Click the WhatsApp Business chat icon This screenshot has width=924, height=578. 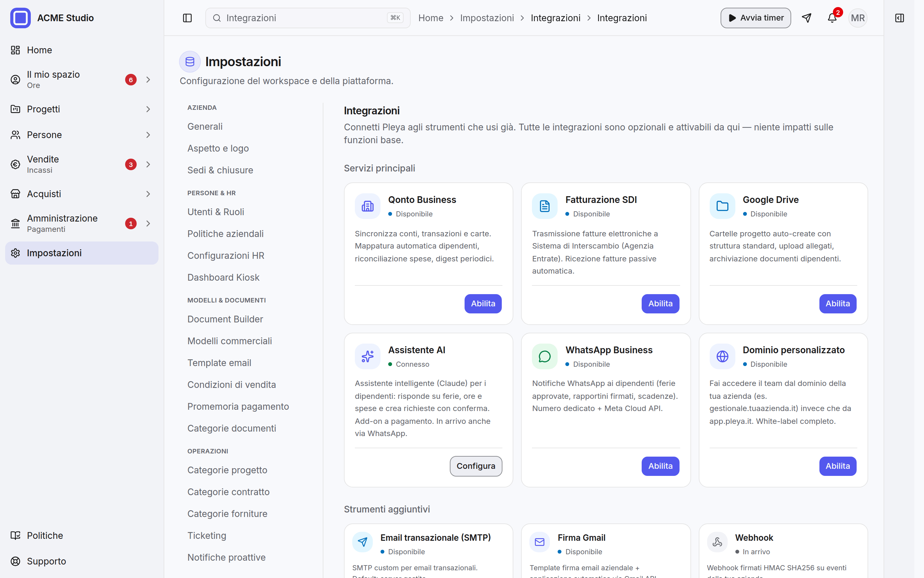(x=544, y=356)
